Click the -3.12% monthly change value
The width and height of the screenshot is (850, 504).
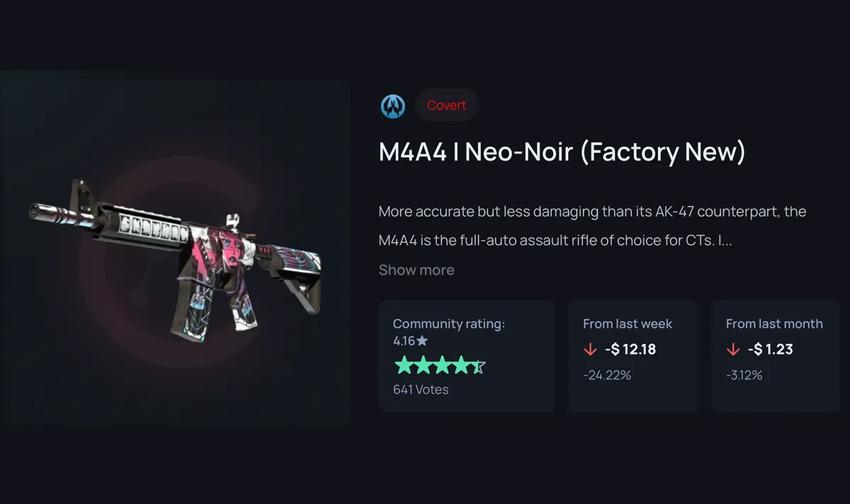click(744, 375)
